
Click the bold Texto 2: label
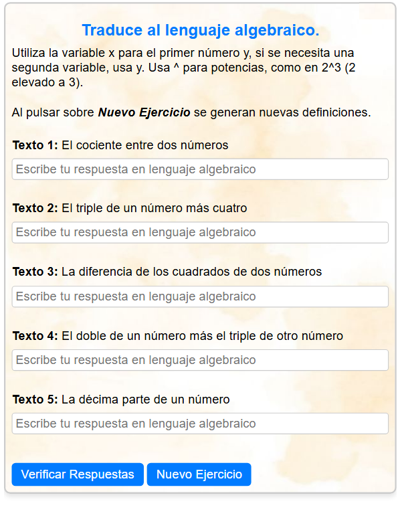pyautogui.click(x=35, y=208)
